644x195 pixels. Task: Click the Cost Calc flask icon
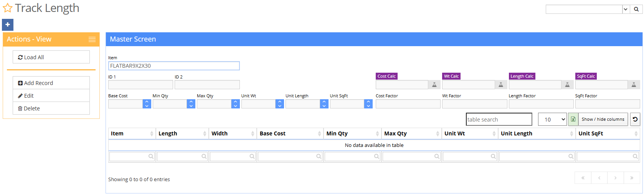[x=434, y=85]
